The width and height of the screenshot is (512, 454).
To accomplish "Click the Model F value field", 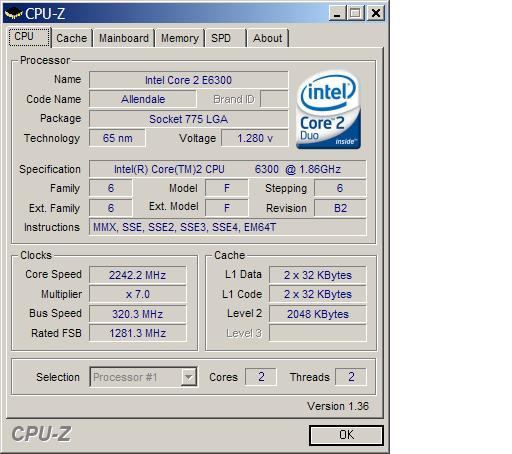I will 227,188.
